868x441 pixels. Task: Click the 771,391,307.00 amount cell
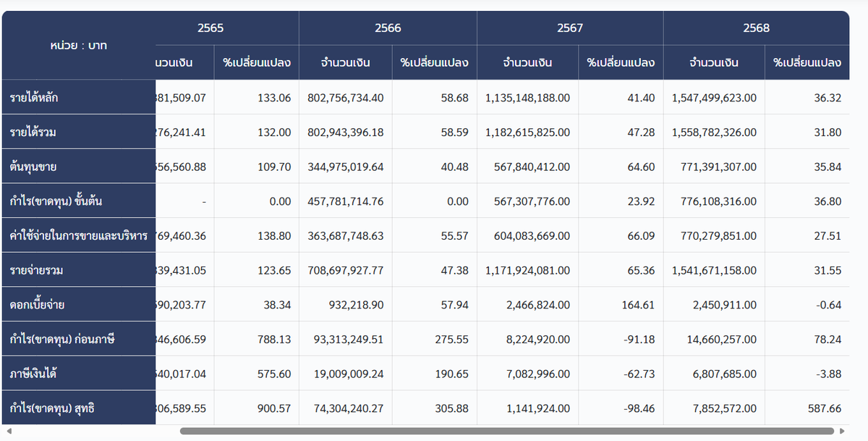pyautogui.click(x=715, y=167)
